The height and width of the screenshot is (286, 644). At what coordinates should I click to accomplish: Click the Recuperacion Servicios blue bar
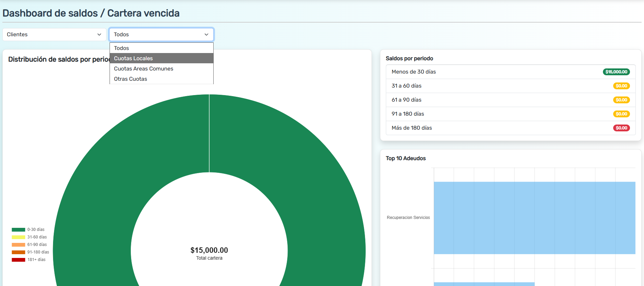(534, 218)
